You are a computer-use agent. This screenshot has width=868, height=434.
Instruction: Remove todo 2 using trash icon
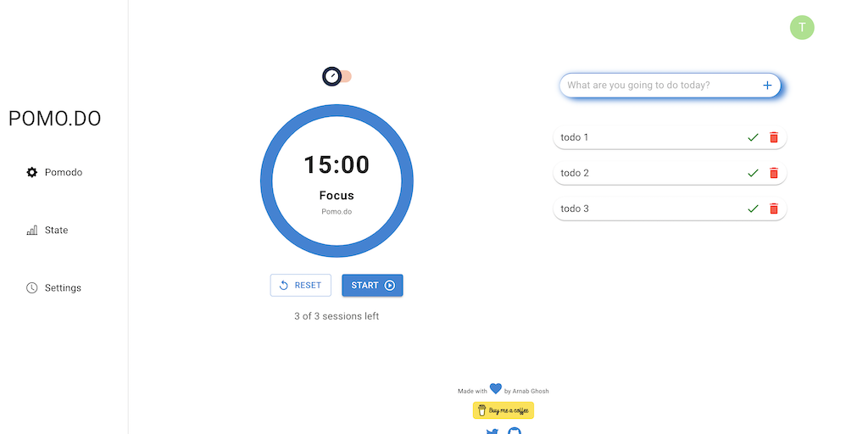tap(773, 173)
